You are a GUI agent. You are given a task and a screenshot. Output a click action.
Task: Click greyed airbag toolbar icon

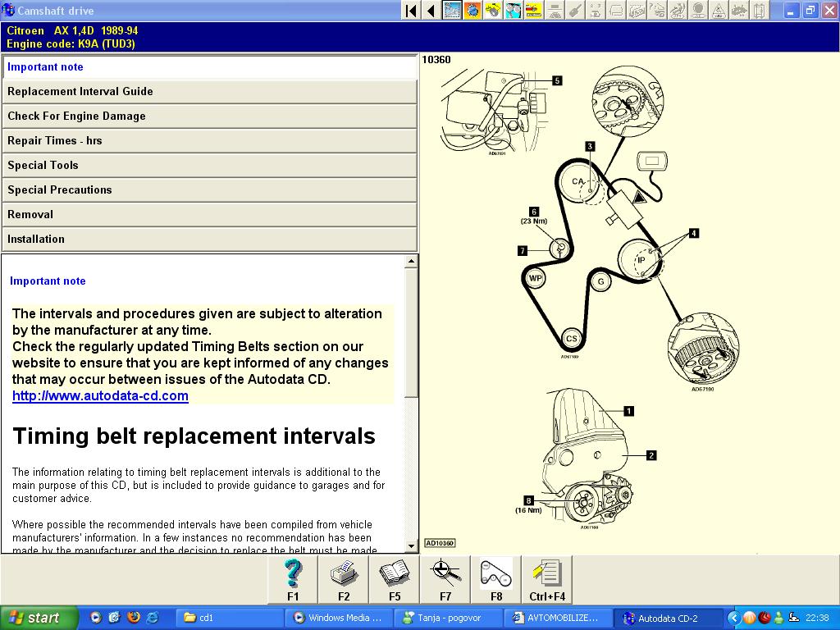698,10
